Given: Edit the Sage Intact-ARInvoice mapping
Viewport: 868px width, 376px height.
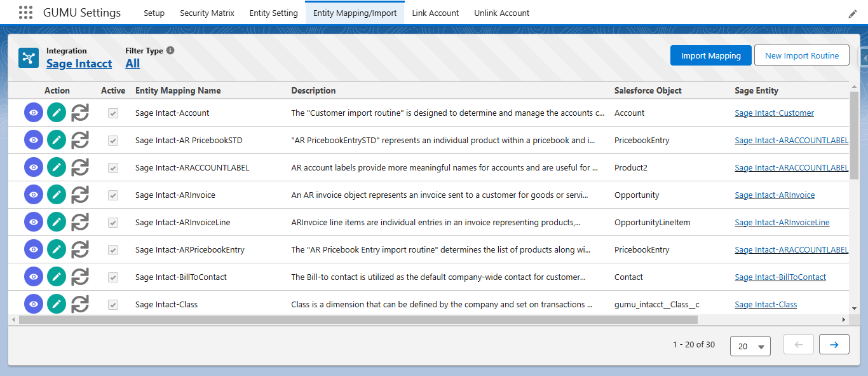Looking at the screenshot, I should [x=57, y=195].
